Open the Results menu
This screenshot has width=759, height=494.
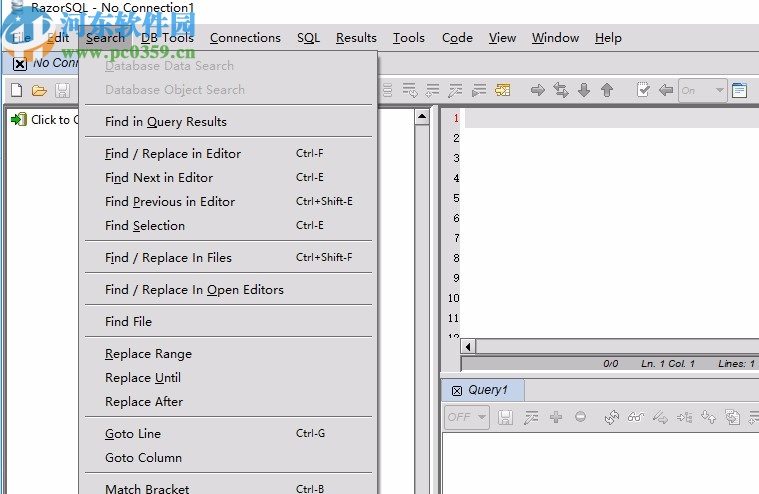[x=356, y=38]
